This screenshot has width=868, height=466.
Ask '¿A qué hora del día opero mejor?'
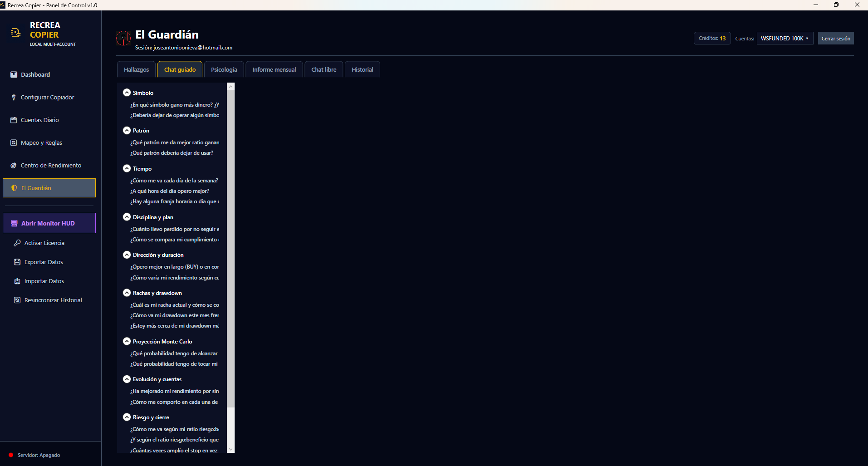click(170, 191)
